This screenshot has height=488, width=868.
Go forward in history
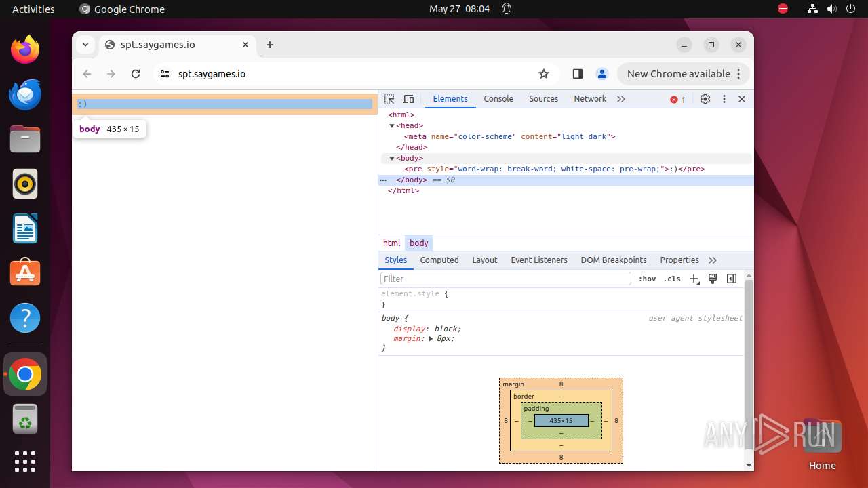tap(111, 74)
